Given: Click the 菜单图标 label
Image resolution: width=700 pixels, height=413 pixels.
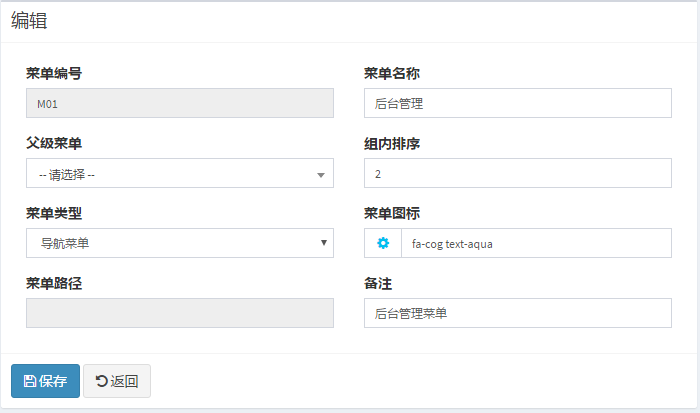Looking at the screenshot, I should 392,213.
